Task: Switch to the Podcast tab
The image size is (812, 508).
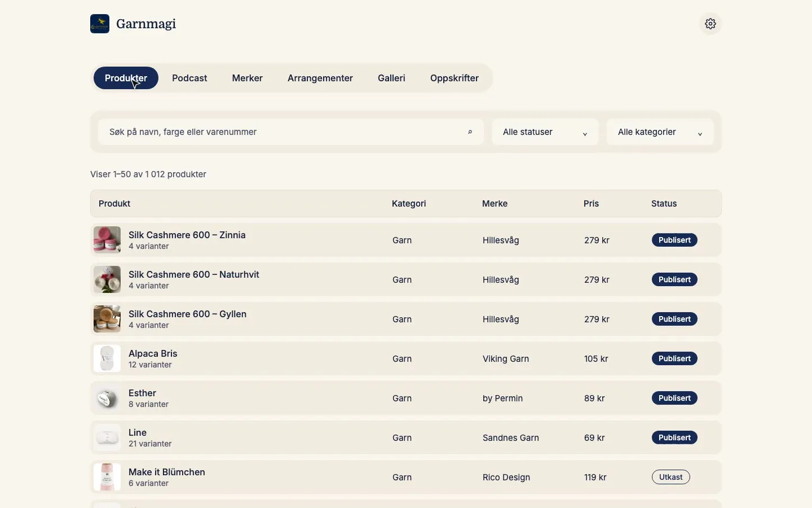Action: click(189, 78)
